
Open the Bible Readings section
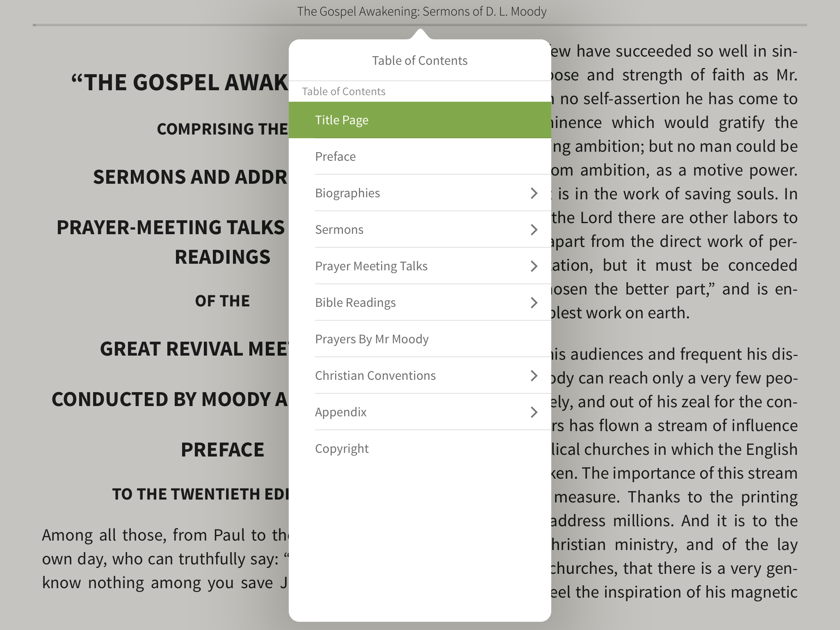(420, 302)
